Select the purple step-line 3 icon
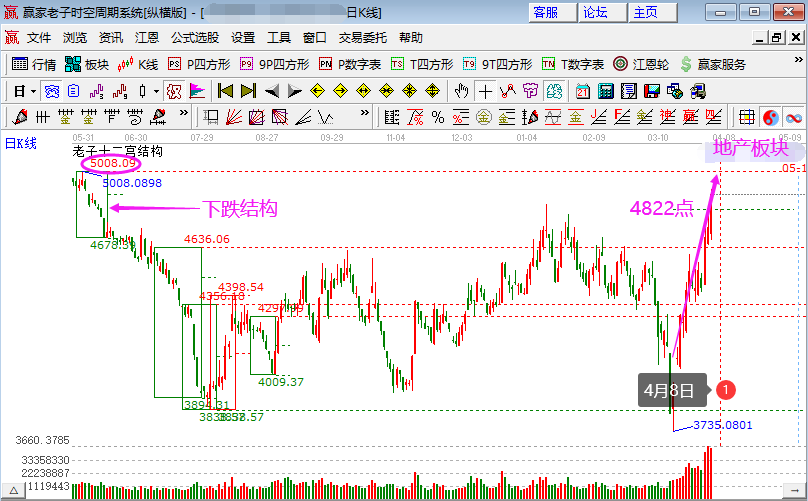Viewport: 808px width, 501px height. 96,92
